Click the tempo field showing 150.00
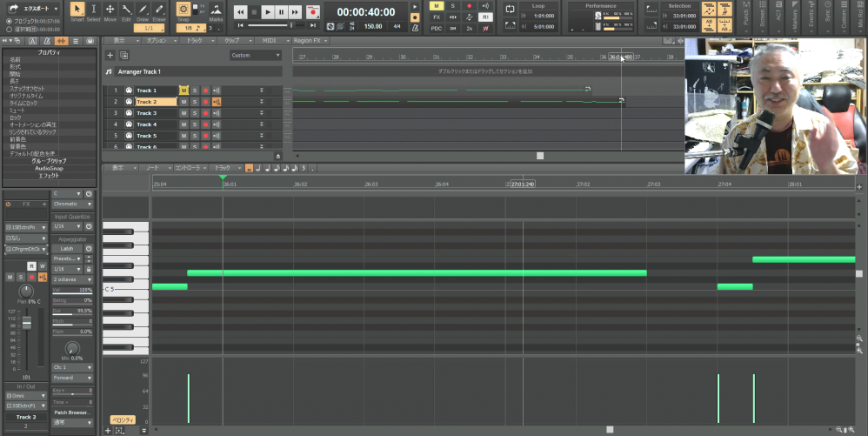The height and width of the screenshot is (436, 868). tap(373, 26)
